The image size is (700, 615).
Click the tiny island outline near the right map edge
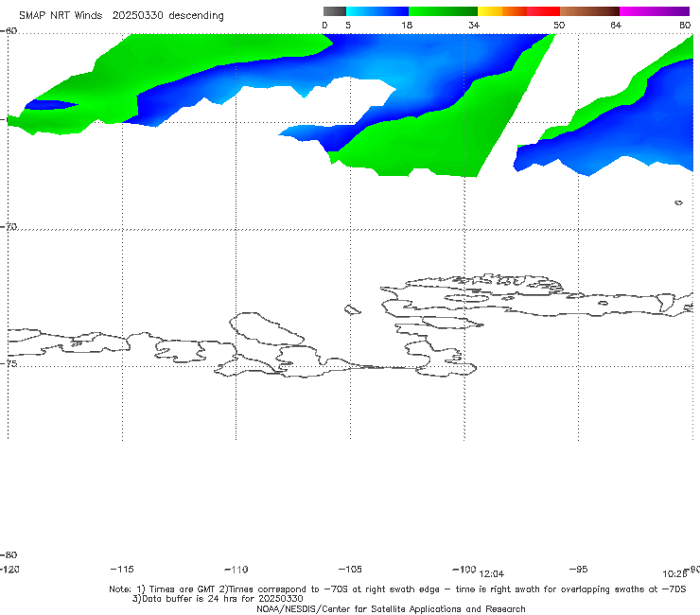pos(678,202)
